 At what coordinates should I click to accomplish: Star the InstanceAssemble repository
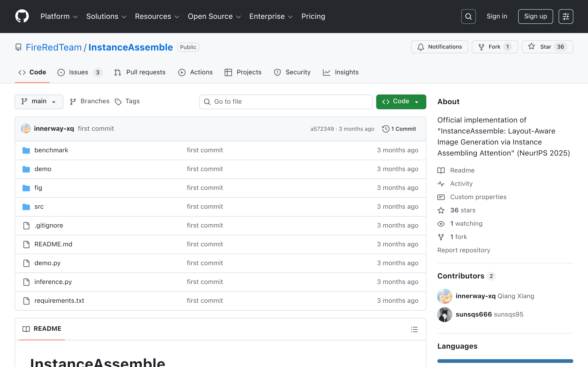point(547,47)
